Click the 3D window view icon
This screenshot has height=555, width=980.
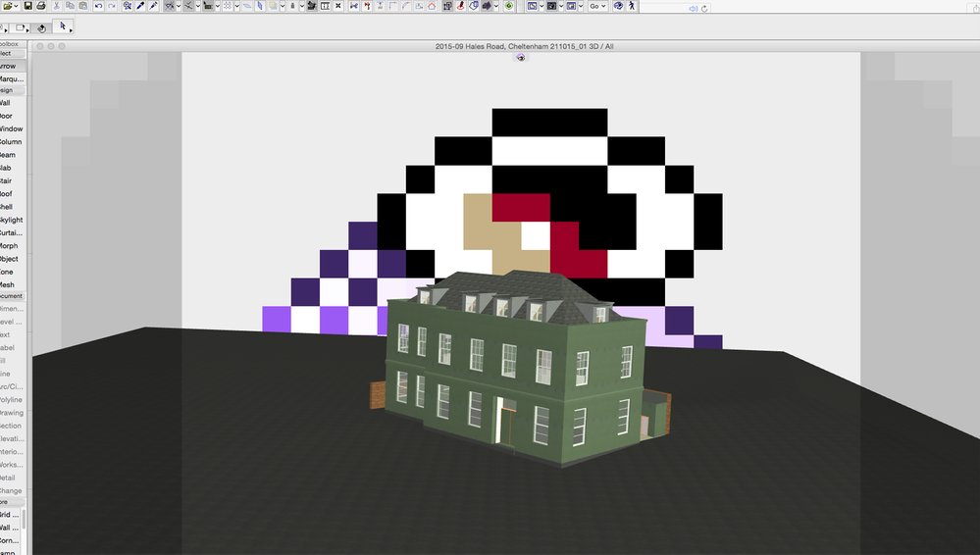click(x=551, y=6)
